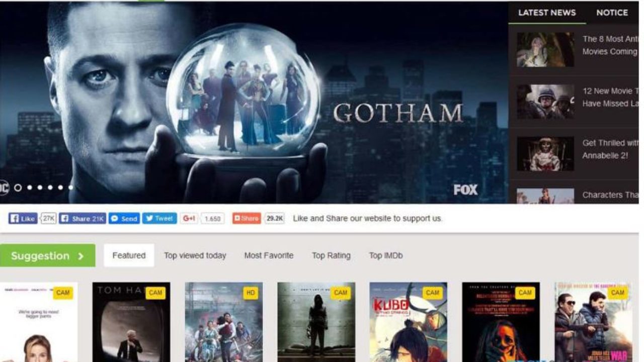Open the Kubo movie poster
Screen dimensions: 644x362
[409, 322]
